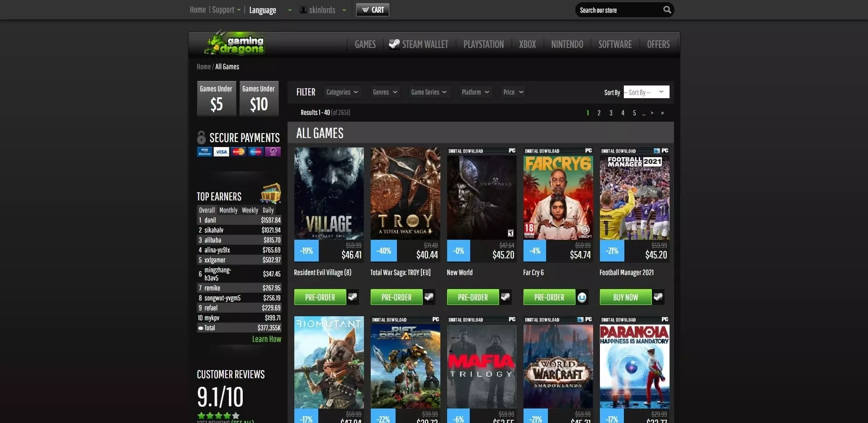
Task: Click the Steam icon beside New World
Action: (505, 297)
